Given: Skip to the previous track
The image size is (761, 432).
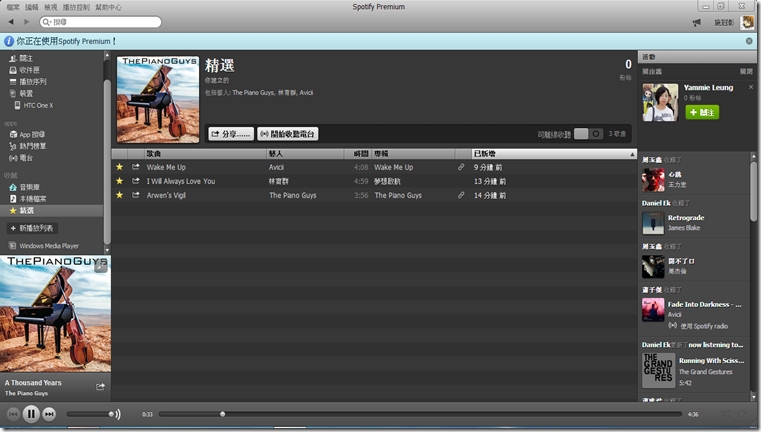Looking at the screenshot, I should point(13,414).
